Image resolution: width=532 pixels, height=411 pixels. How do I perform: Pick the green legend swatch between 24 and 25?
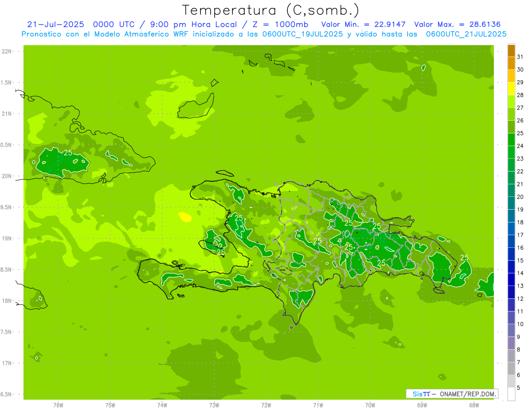coord(511,139)
